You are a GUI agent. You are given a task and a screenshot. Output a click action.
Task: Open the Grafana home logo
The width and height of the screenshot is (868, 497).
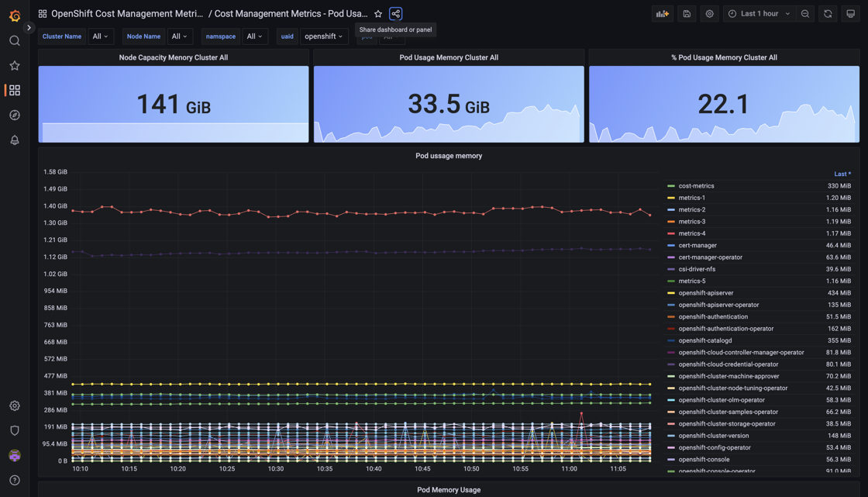click(15, 16)
